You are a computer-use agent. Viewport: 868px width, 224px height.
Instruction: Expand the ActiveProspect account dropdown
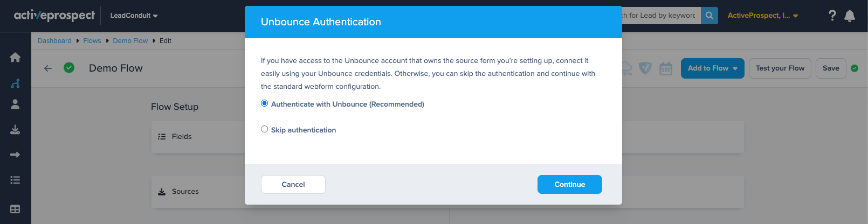[x=762, y=16]
